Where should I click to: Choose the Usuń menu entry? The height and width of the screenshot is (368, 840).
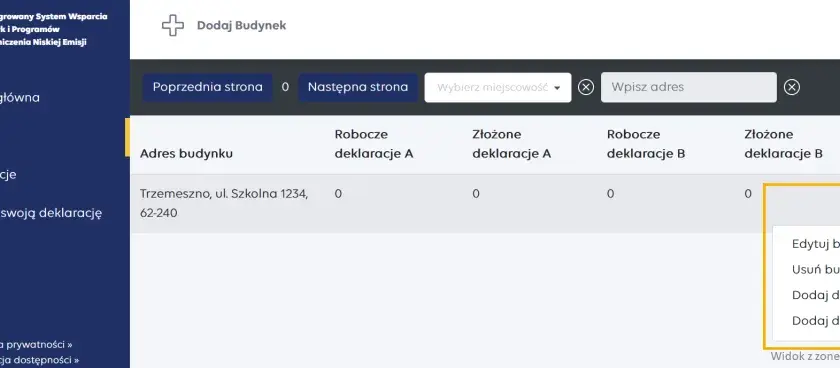point(815,269)
